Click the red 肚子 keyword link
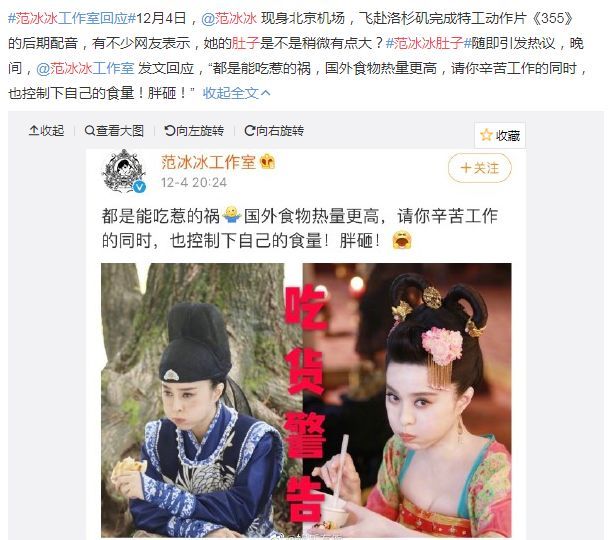The height and width of the screenshot is (540, 608). (245, 43)
